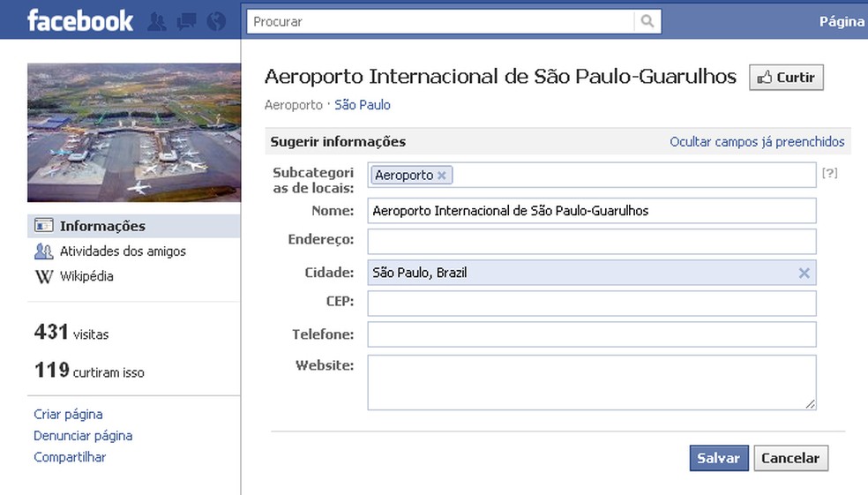Open the São Paulo city link
This screenshot has height=495, width=868.
point(362,105)
